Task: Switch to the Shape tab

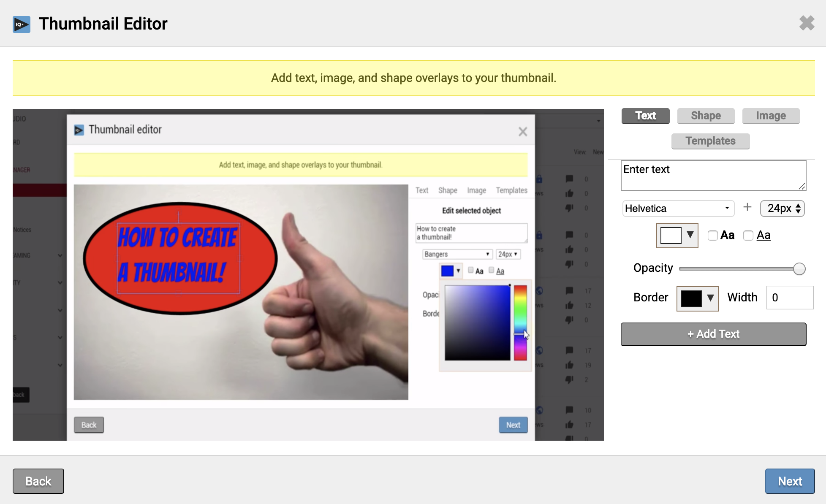Action: pyautogui.click(x=706, y=116)
